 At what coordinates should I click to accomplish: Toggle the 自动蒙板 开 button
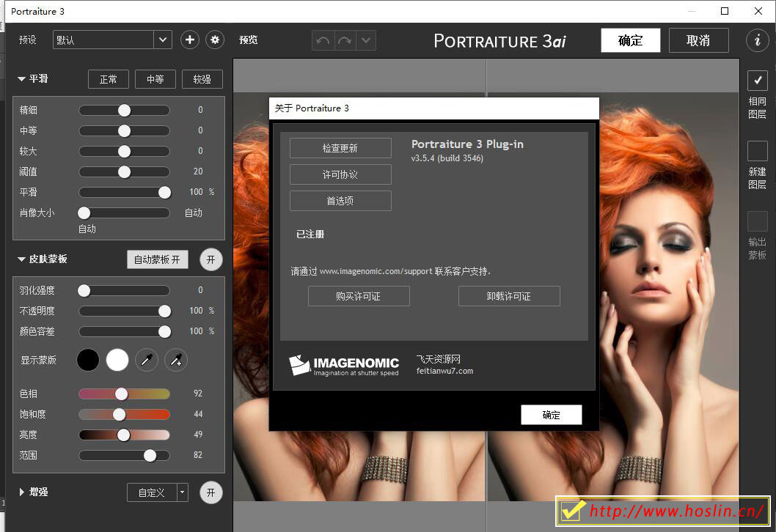tap(158, 259)
